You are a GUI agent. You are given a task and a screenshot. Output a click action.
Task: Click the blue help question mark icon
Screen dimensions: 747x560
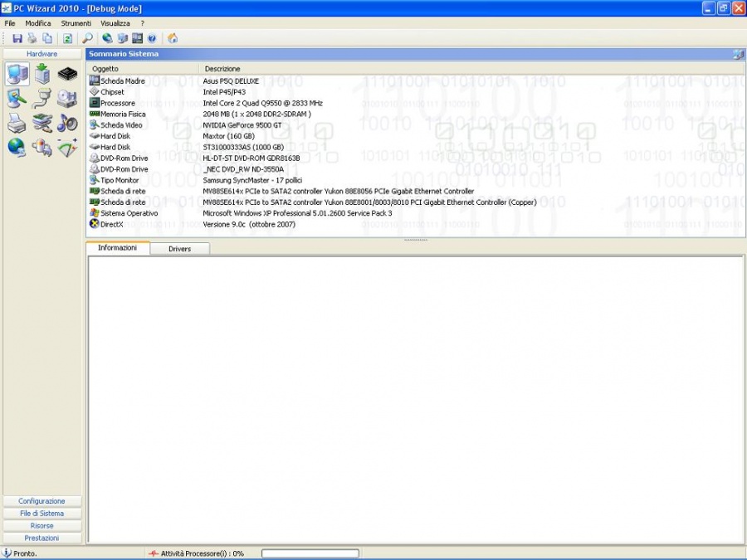pyautogui.click(x=152, y=38)
